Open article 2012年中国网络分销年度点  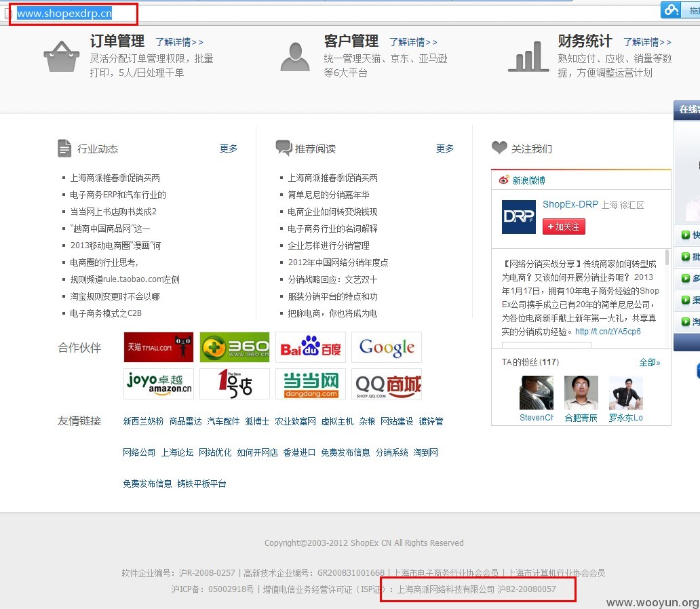point(338,262)
